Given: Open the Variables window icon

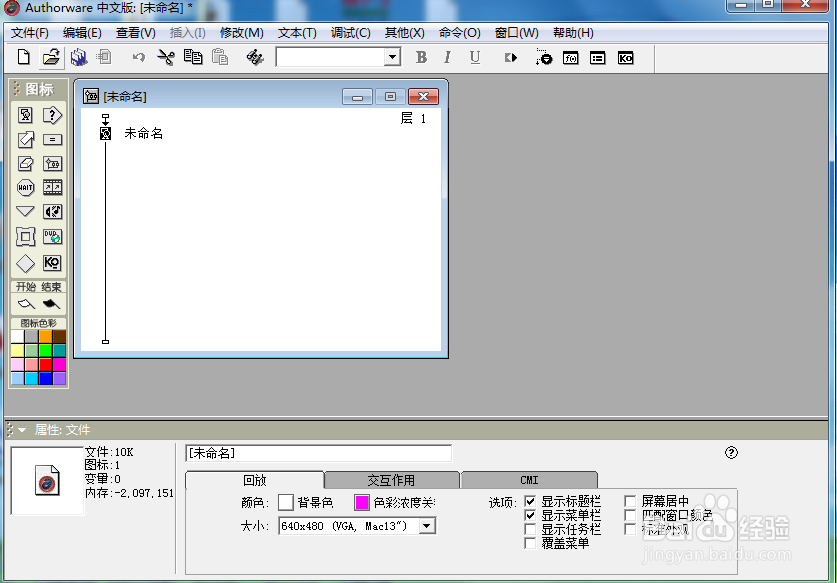Looking at the screenshot, I should point(597,58).
